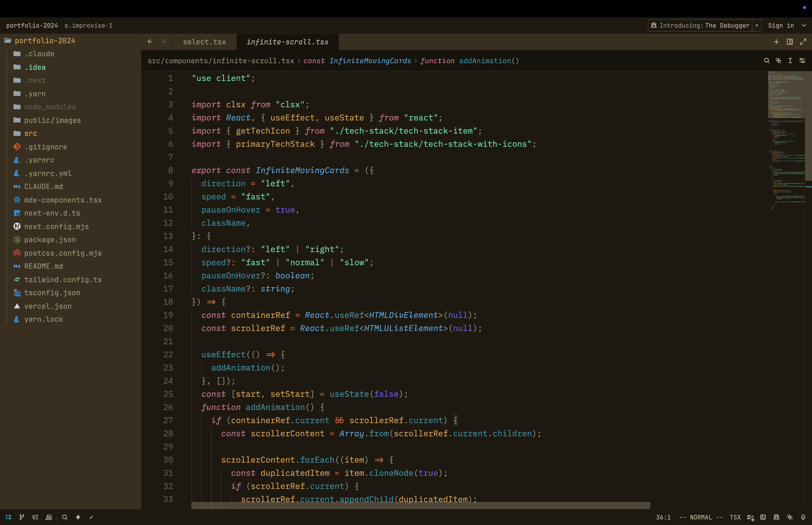Open agent panel sparkle icon in status bar
The height and width of the screenshot is (525, 812).
coord(790,517)
